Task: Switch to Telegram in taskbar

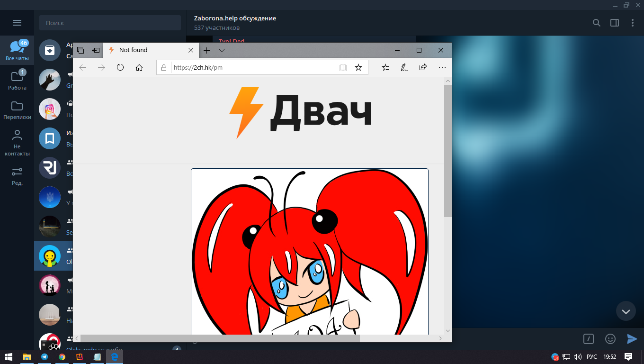Action: coord(45,357)
